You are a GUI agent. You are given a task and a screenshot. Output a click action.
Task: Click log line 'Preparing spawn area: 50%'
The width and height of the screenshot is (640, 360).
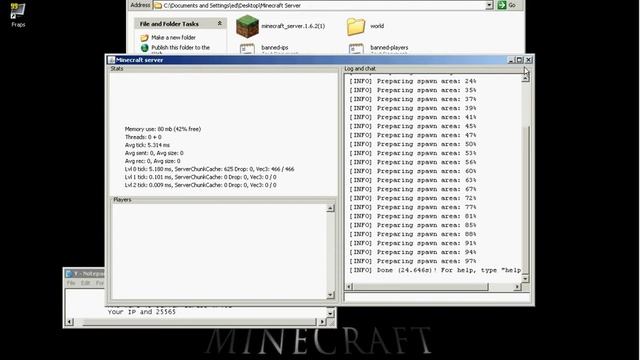click(413, 144)
